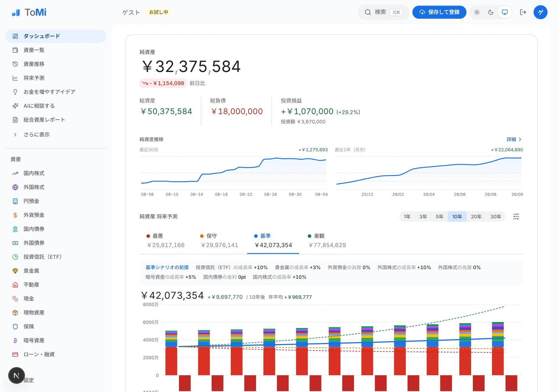Click the 総負債 value ￥18,000,000
Viewport: 558px width, 392px height.
pyautogui.click(x=237, y=112)
